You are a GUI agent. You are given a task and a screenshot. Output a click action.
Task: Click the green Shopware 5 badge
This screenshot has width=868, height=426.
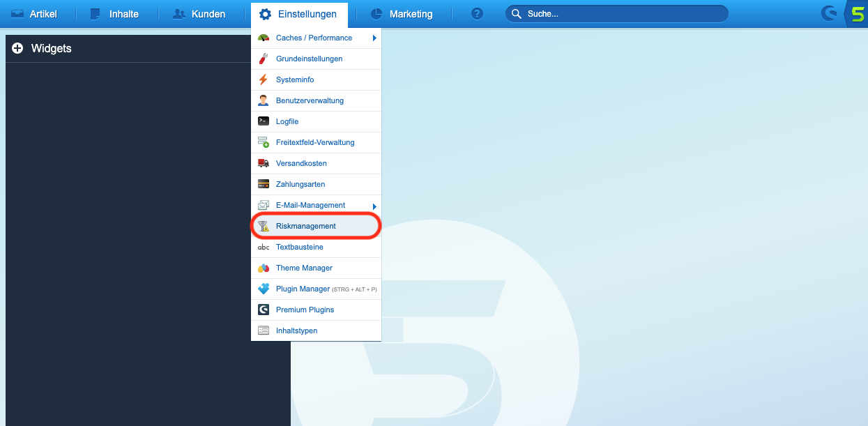click(857, 14)
